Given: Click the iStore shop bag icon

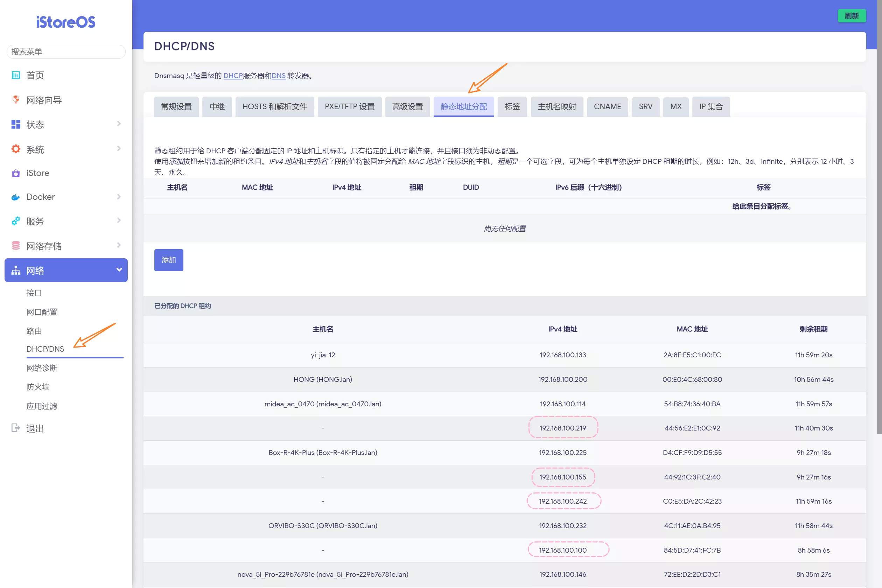Looking at the screenshot, I should pyautogui.click(x=16, y=173).
